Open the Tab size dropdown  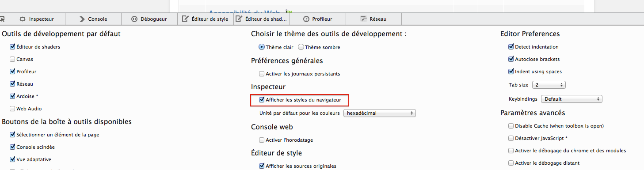(x=549, y=85)
